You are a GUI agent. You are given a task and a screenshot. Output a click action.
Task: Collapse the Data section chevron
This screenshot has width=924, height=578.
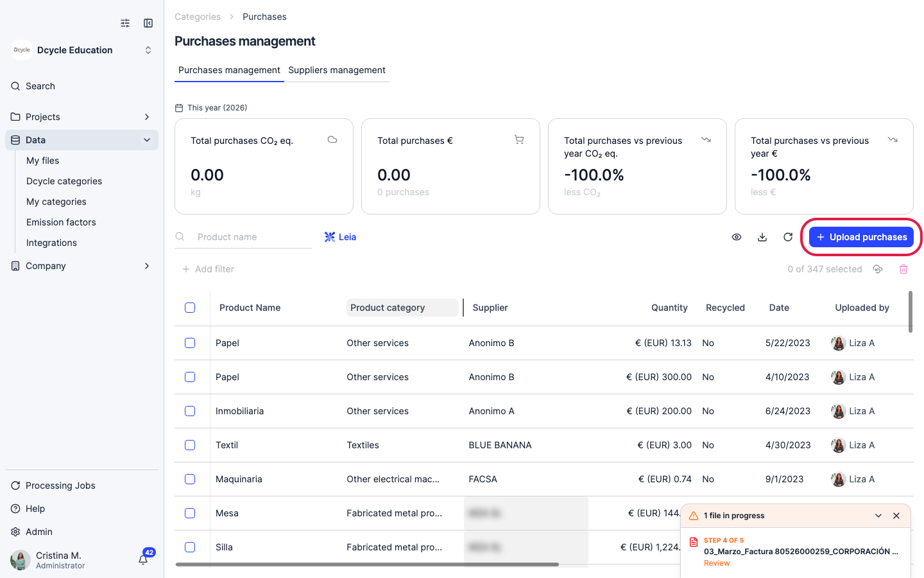pos(147,140)
